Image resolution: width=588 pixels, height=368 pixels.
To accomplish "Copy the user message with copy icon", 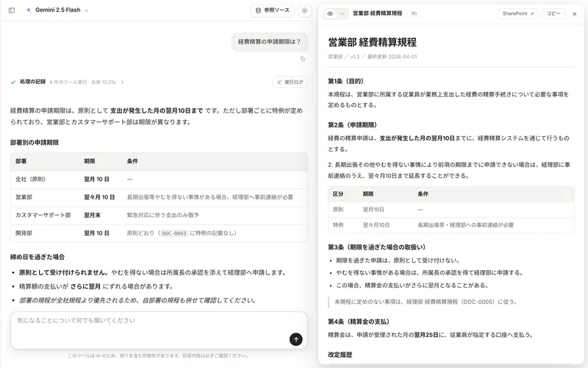I will [303, 59].
